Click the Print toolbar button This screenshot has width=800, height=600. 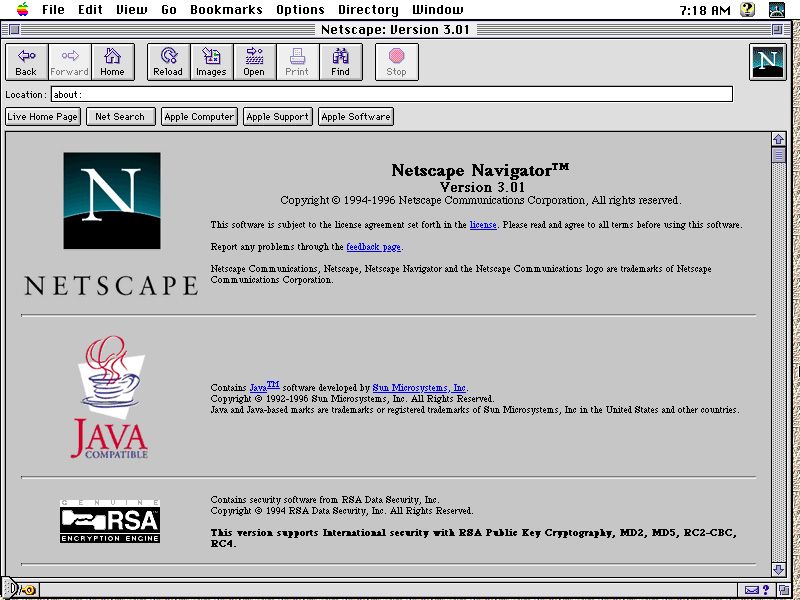coord(297,62)
